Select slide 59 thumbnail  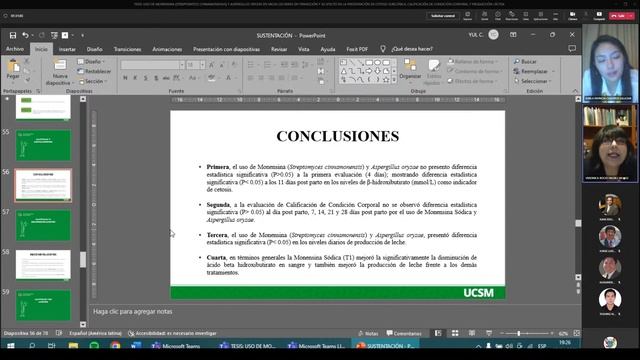(x=43, y=305)
